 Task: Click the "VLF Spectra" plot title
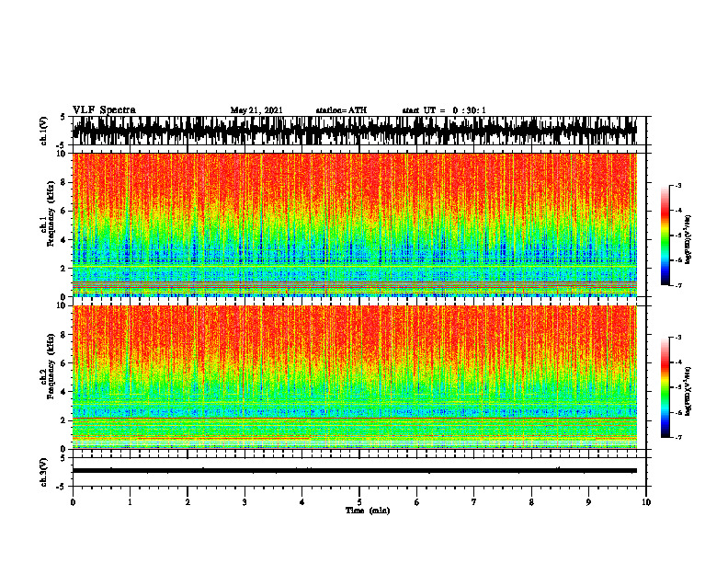pyautogui.click(x=104, y=110)
